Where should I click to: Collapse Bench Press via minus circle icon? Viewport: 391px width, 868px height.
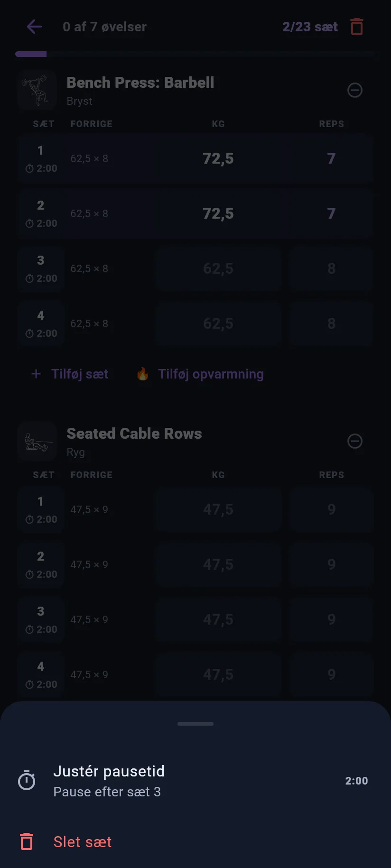(x=355, y=90)
